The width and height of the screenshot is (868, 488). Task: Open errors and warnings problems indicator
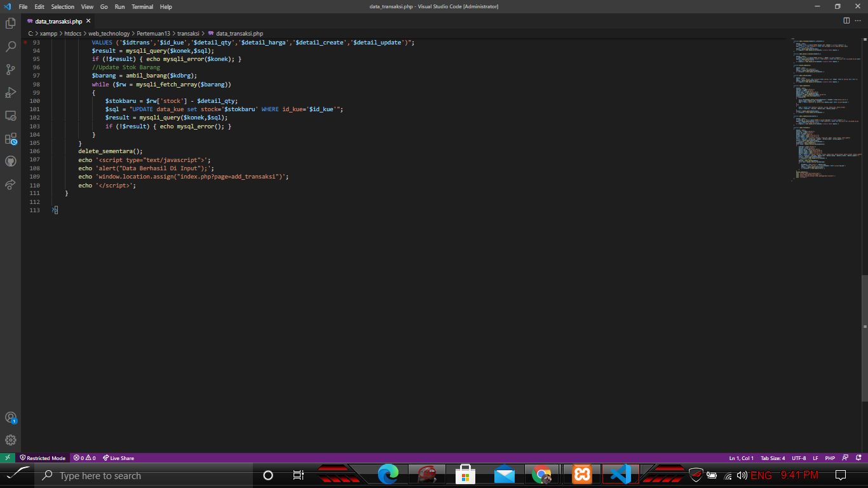coord(84,457)
